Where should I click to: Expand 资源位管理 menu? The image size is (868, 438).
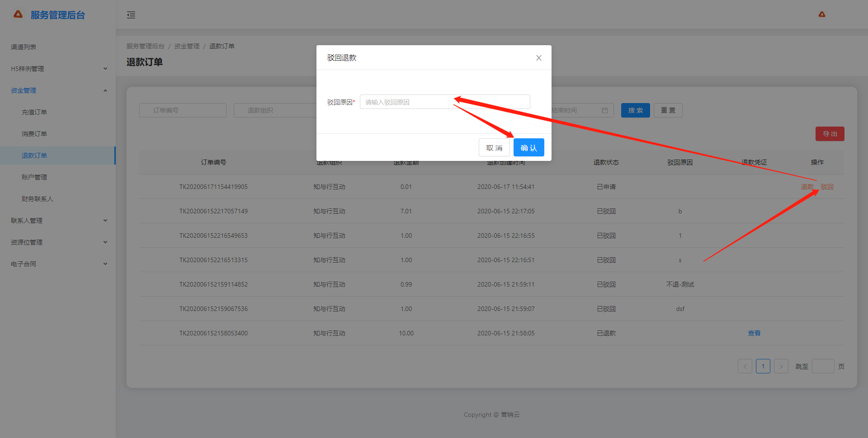(58, 242)
